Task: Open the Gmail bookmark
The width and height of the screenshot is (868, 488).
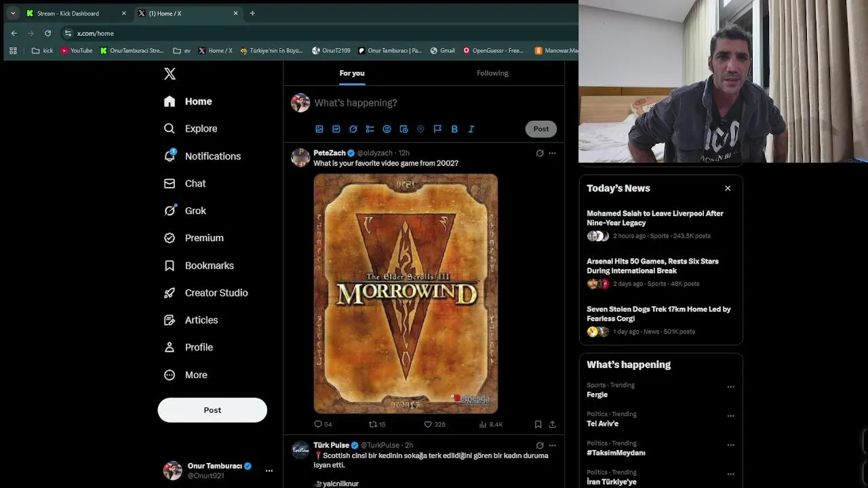Action: coord(442,50)
